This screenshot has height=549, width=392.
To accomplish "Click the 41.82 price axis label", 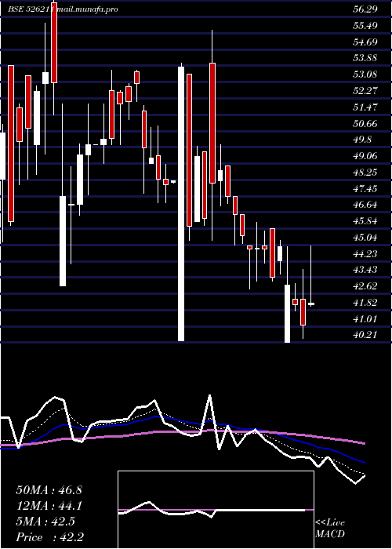I will coord(365,303).
